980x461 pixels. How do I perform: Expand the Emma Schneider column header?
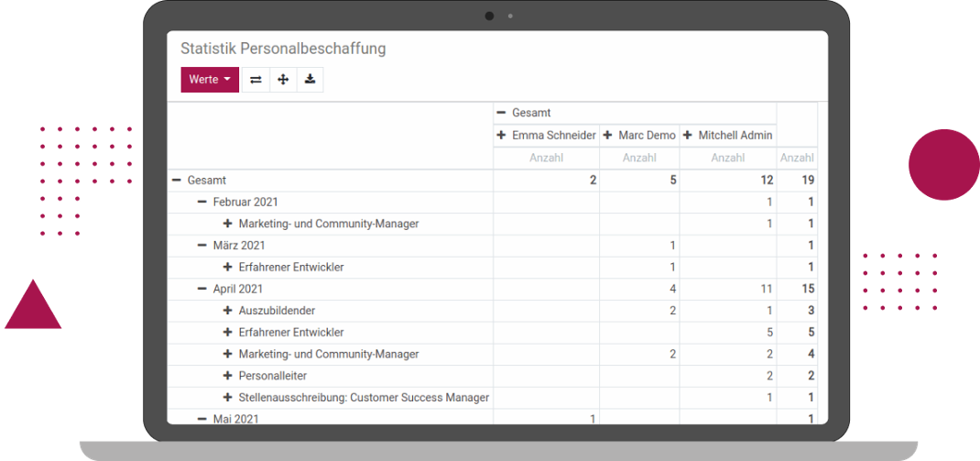click(546, 135)
